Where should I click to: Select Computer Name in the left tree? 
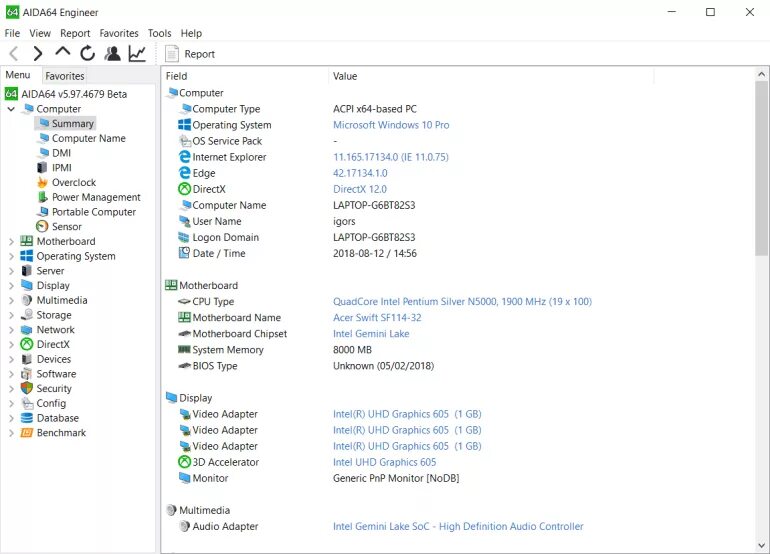pyautogui.click(x=88, y=138)
